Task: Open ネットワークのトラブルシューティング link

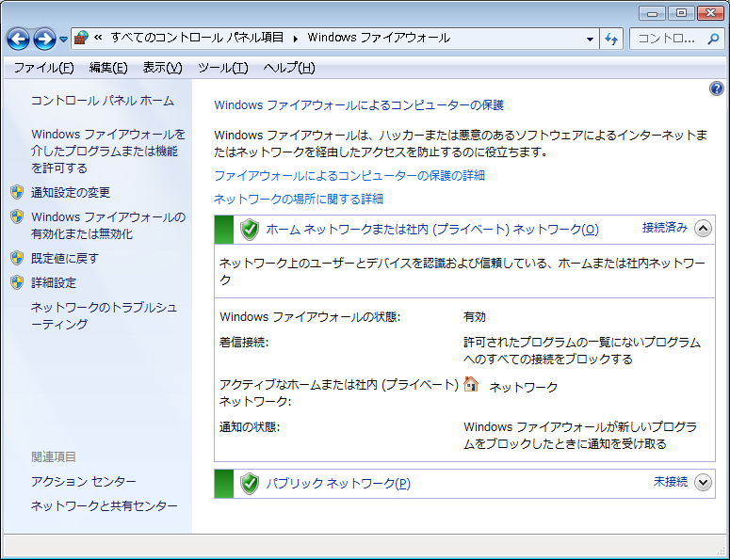Action: tap(105, 316)
